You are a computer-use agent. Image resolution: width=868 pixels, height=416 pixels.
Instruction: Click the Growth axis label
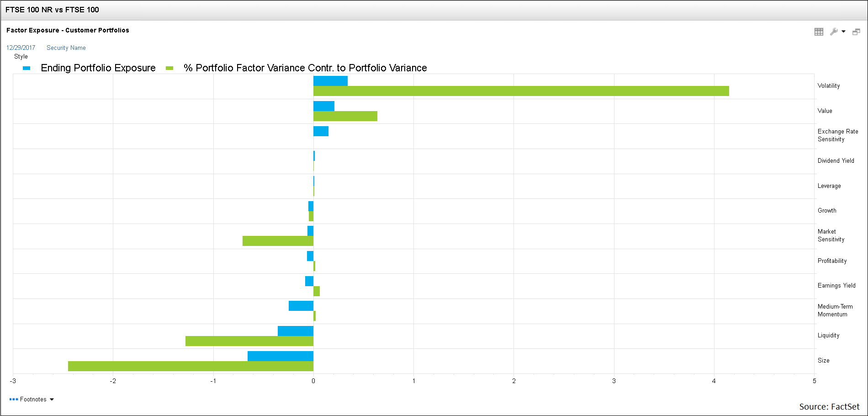tap(827, 210)
